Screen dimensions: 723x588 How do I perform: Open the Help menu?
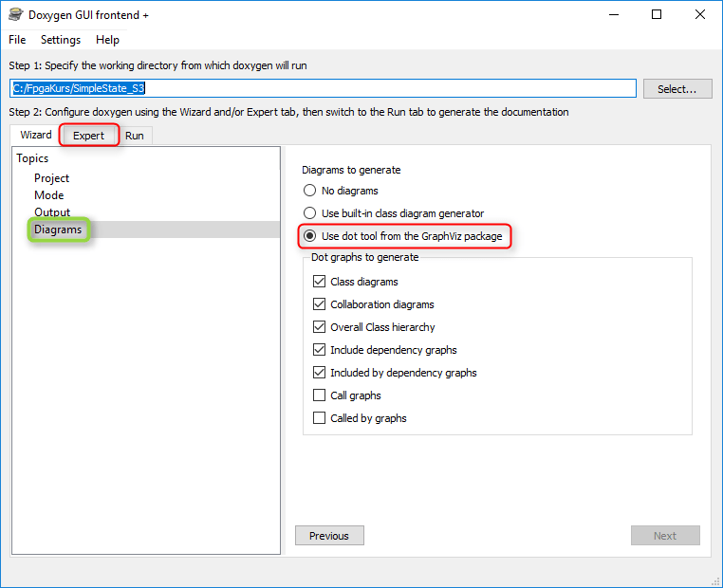(107, 40)
